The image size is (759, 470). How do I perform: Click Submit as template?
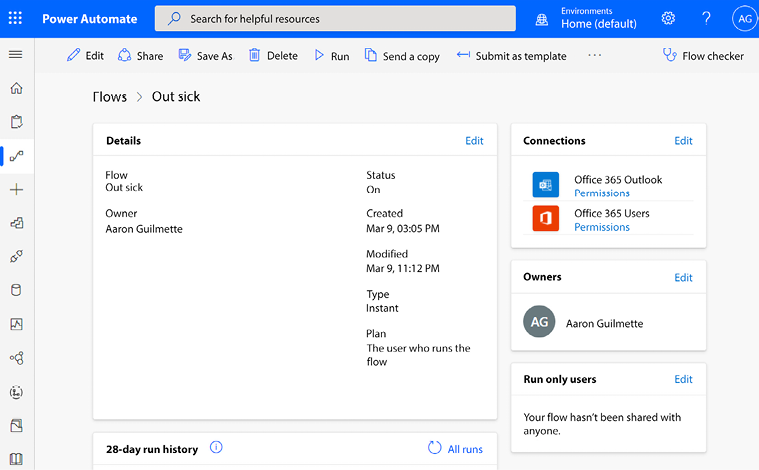click(511, 56)
